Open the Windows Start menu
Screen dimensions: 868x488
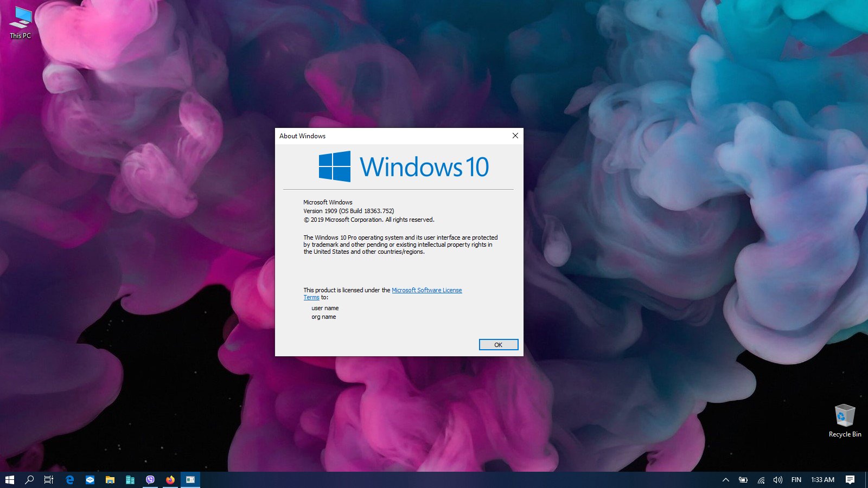(10, 480)
